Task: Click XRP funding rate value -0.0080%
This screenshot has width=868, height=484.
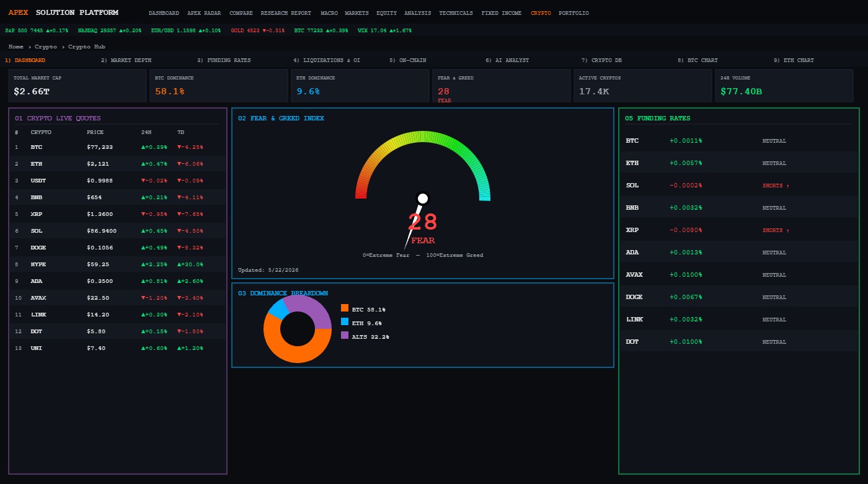Action: [686, 230]
